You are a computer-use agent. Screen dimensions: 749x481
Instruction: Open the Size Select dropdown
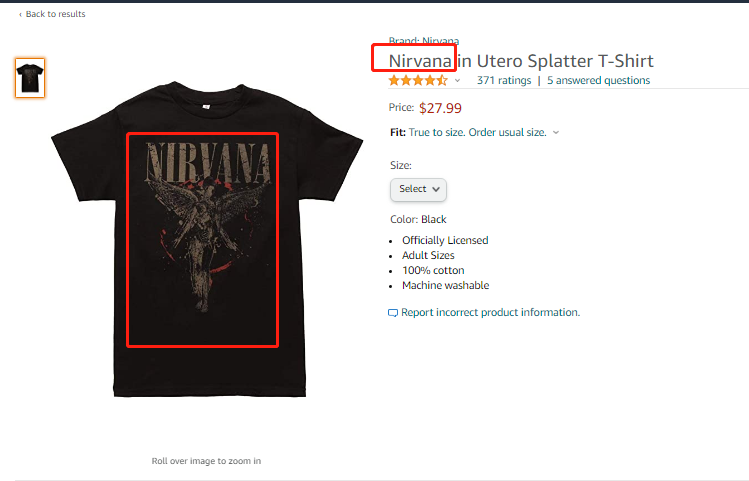(418, 189)
